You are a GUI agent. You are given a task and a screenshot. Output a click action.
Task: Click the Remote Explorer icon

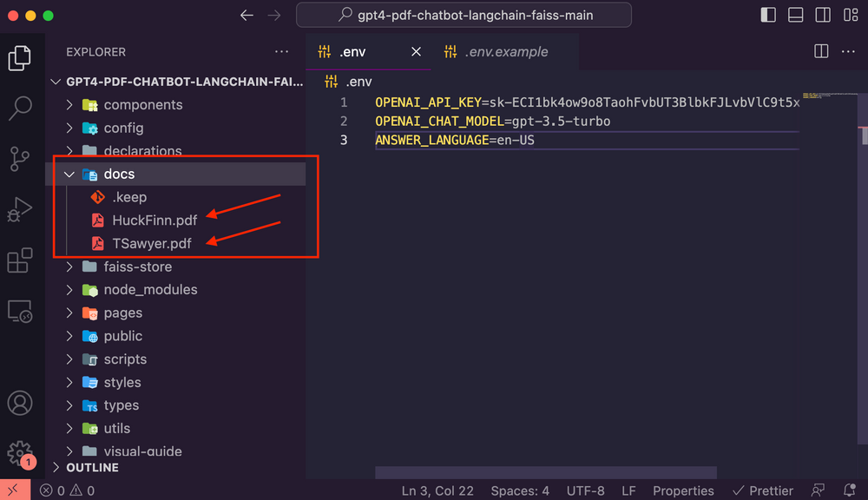point(21,310)
